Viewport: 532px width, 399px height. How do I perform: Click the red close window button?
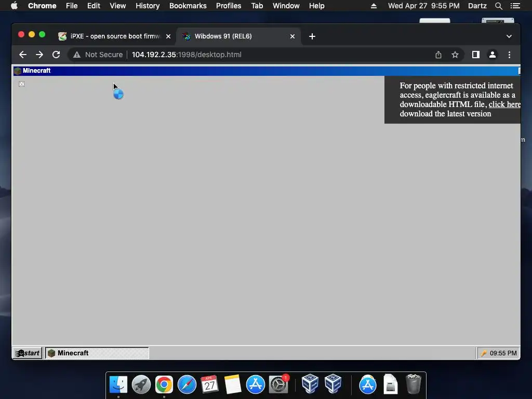pos(21,34)
